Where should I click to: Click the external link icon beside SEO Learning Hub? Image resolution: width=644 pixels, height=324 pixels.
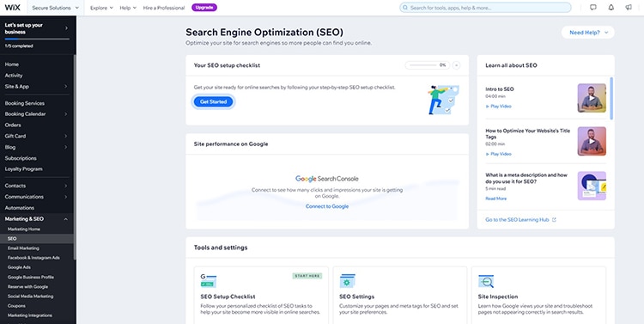(x=554, y=220)
